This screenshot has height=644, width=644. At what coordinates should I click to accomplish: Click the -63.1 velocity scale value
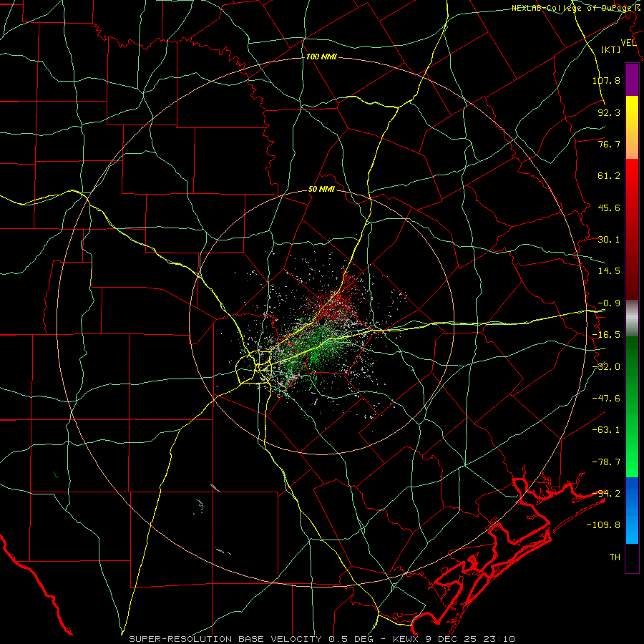606,430
